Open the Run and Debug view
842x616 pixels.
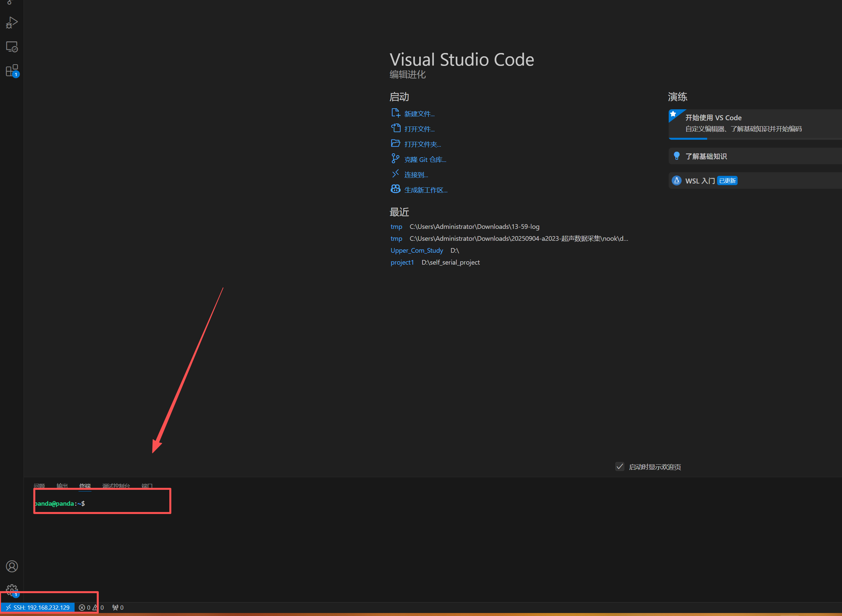(x=12, y=23)
